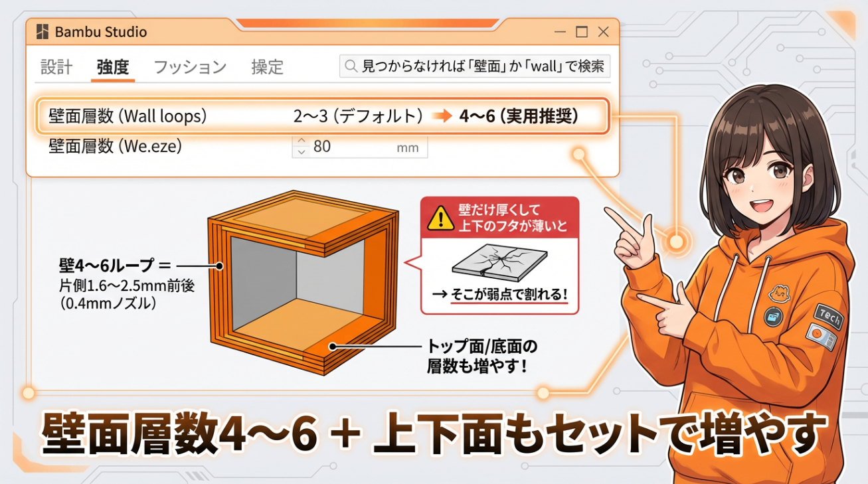Open the フッション tab
The image size is (868, 484).
tap(190, 67)
